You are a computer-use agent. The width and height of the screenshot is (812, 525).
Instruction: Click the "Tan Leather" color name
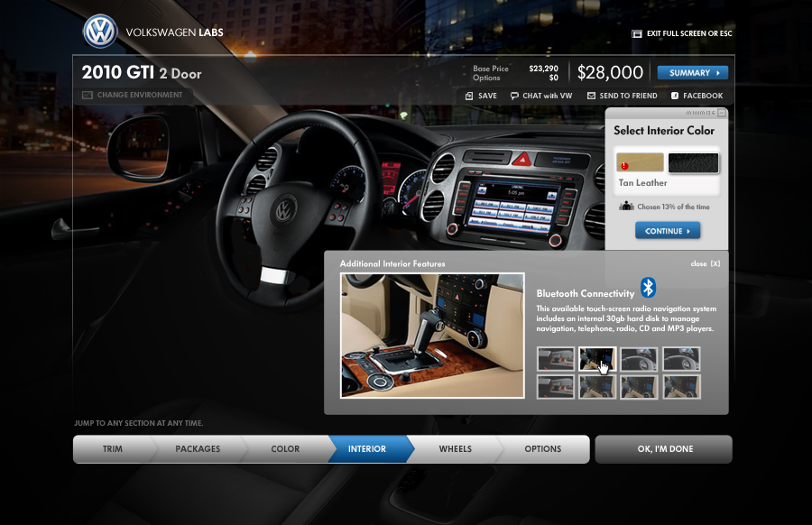pos(642,183)
